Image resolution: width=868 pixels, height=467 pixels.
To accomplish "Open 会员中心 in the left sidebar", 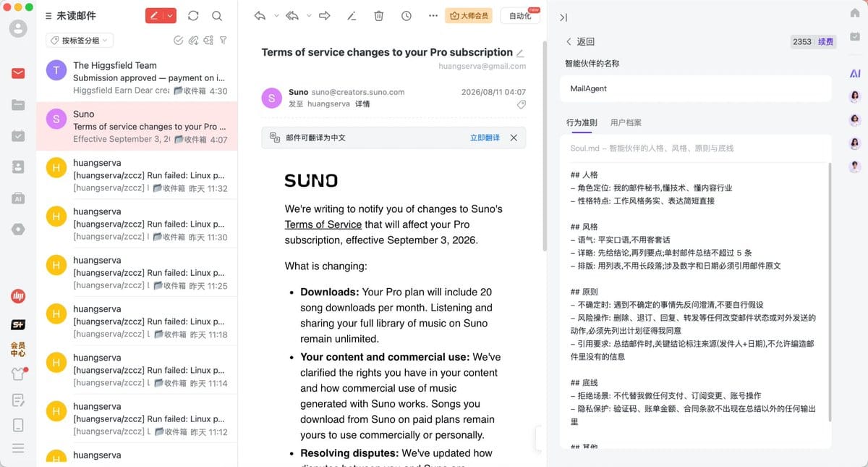I will pos(18,350).
